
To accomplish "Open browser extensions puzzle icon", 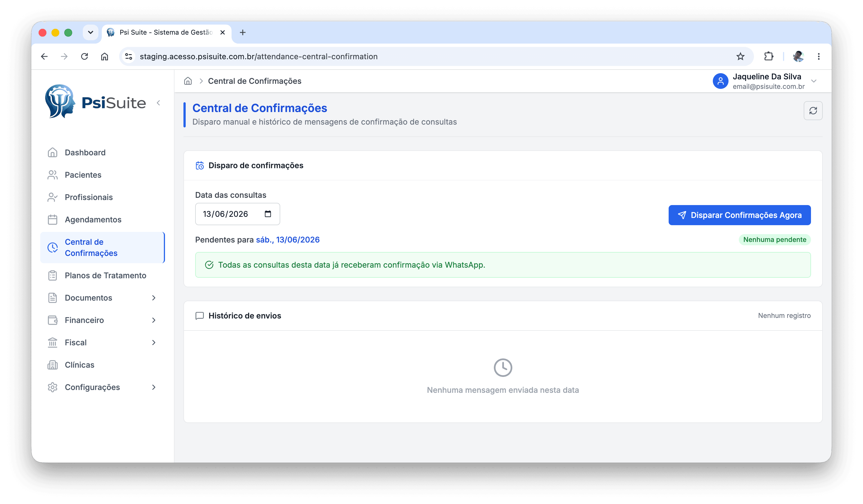I will pyautogui.click(x=769, y=56).
